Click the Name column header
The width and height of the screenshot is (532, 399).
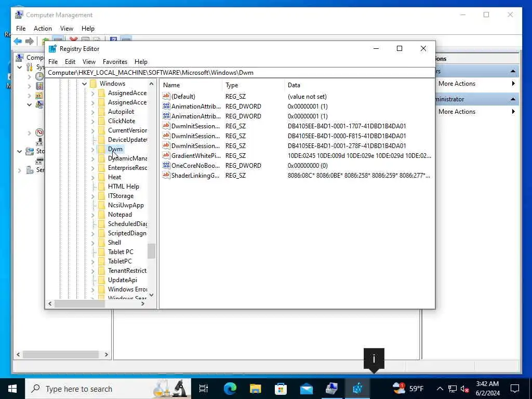tap(191, 85)
